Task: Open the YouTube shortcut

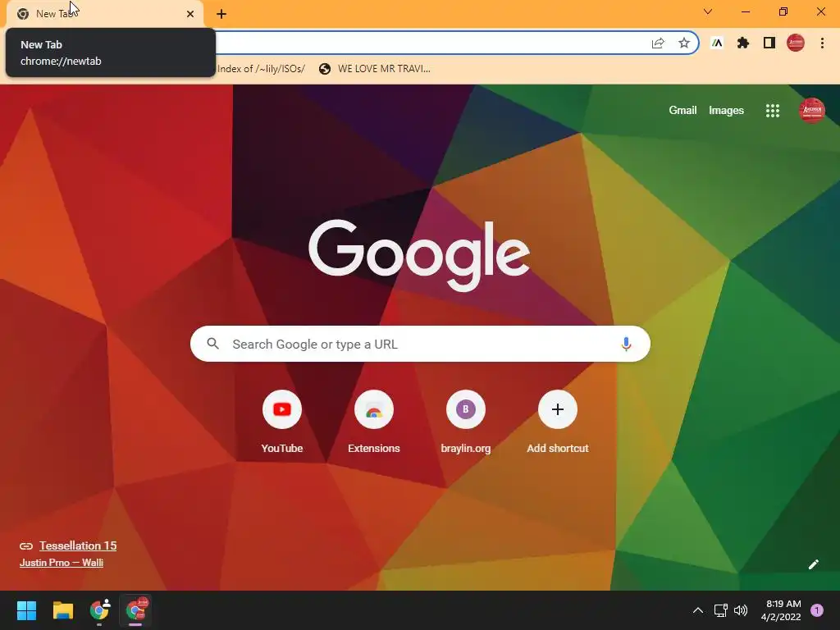Action: (282, 422)
